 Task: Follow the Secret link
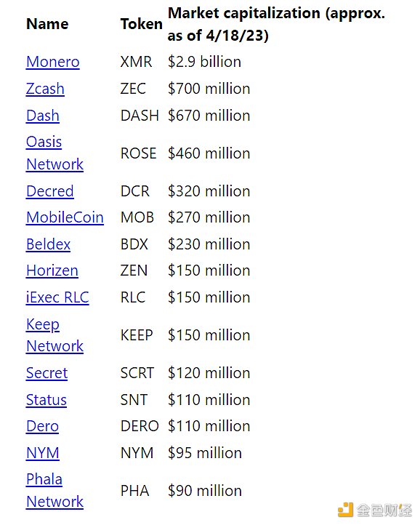tap(47, 373)
